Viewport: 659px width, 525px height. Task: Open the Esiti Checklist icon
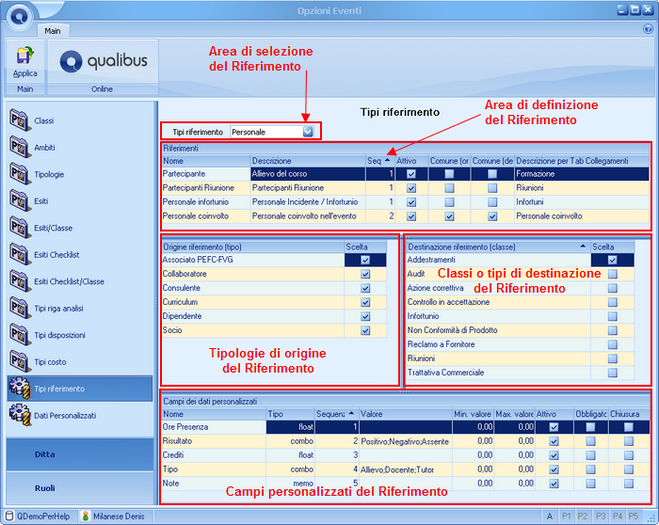pyautogui.click(x=20, y=254)
